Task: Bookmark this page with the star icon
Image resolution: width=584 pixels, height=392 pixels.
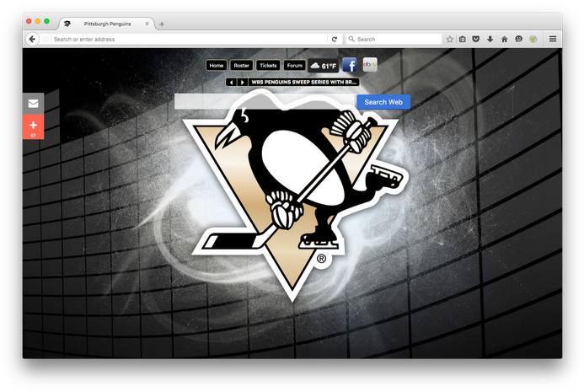Action: (450, 39)
